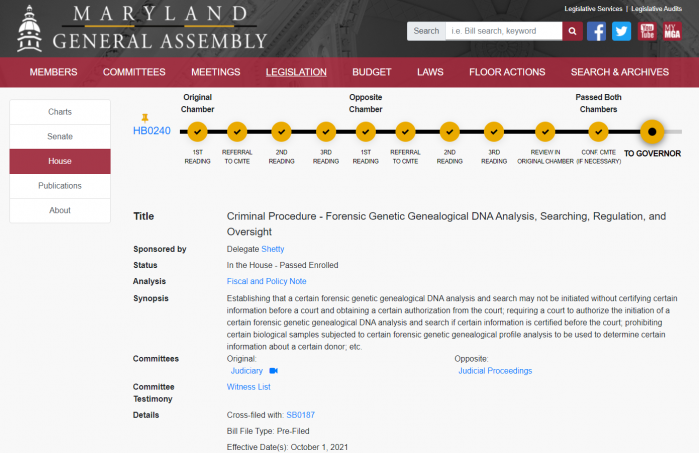Screen dimensions: 700x453
Task: Click the Opposite Chamber 3rd Reading checkmark
Action: tap(494, 132)
